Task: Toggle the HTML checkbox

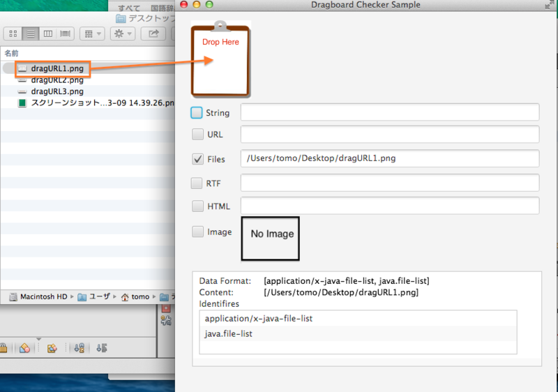Action: click(x=197, y=206)
